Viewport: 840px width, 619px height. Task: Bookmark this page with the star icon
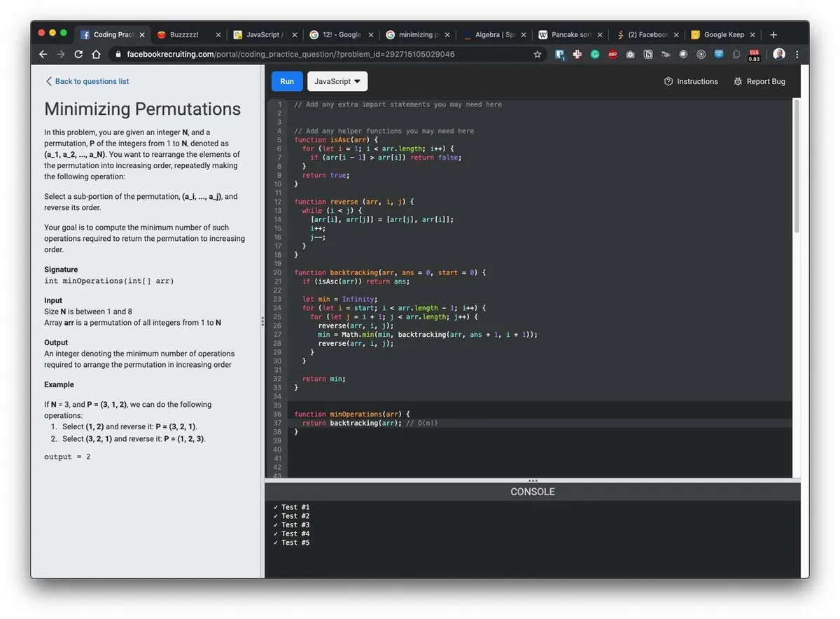538,55
